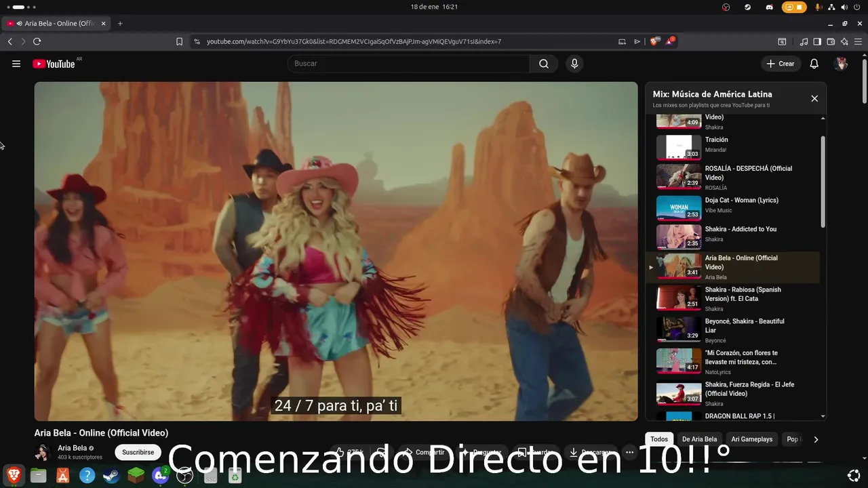
Task: Open the Discord tray icon
Action: [769, 7]
